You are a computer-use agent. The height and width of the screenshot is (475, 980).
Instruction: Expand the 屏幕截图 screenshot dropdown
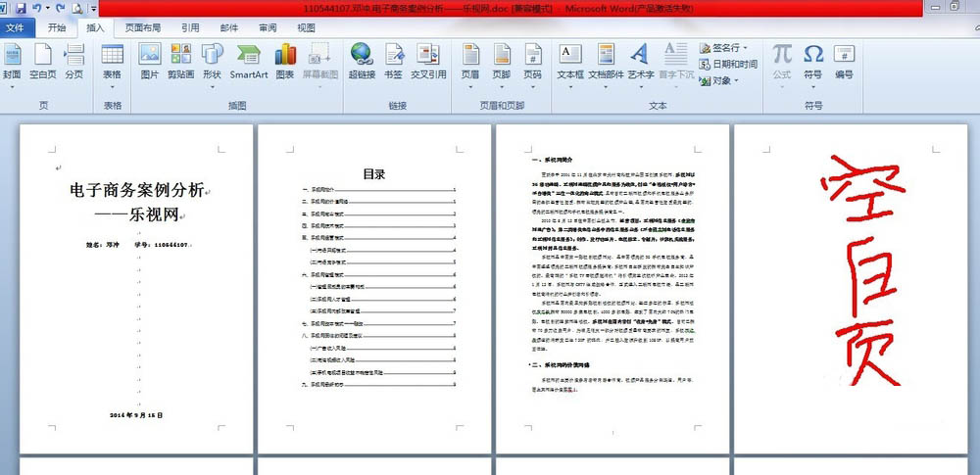(x=320, y=87)
